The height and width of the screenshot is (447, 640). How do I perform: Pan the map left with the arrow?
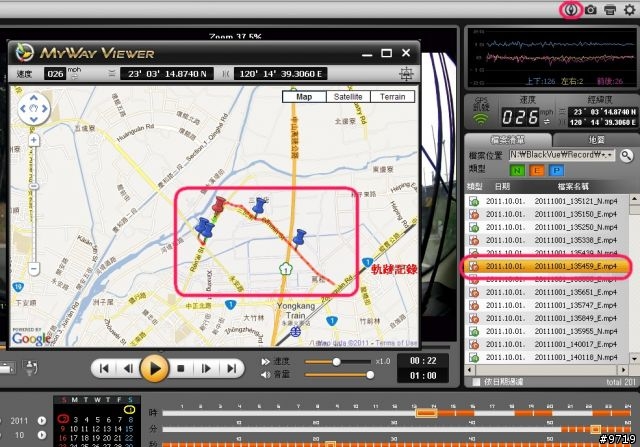(23, 109)
